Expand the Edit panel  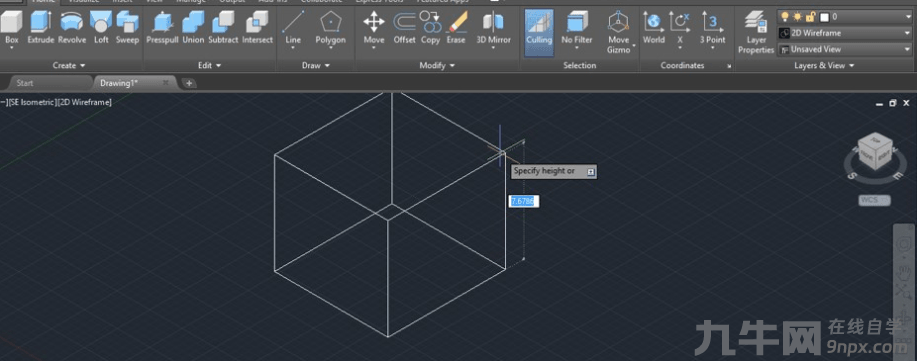tap(209, 66)
